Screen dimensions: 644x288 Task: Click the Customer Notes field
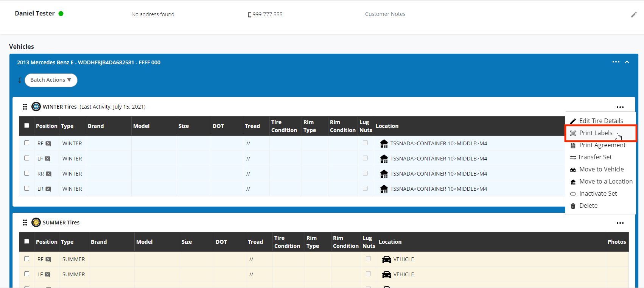pyautogui.click(x=385, y=14)
